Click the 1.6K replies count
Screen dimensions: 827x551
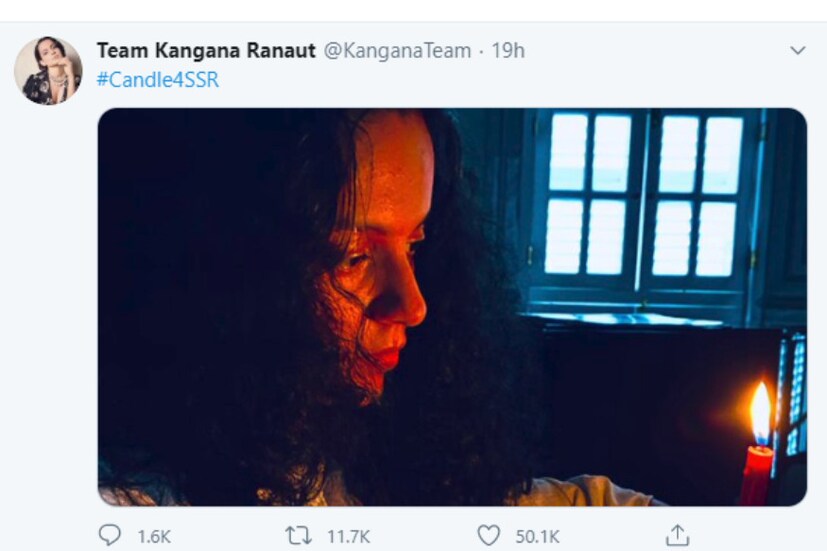pyautogui.click(x=154, y=537)
